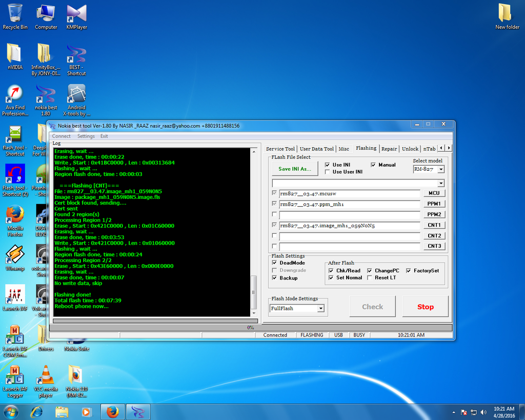Disable the Use INI checkbox
The image size is (525, 420).
(x=328, y=165)
